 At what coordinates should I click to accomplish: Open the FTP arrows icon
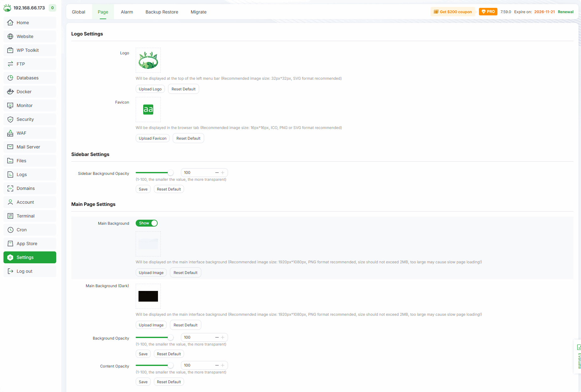pos(10,64)
